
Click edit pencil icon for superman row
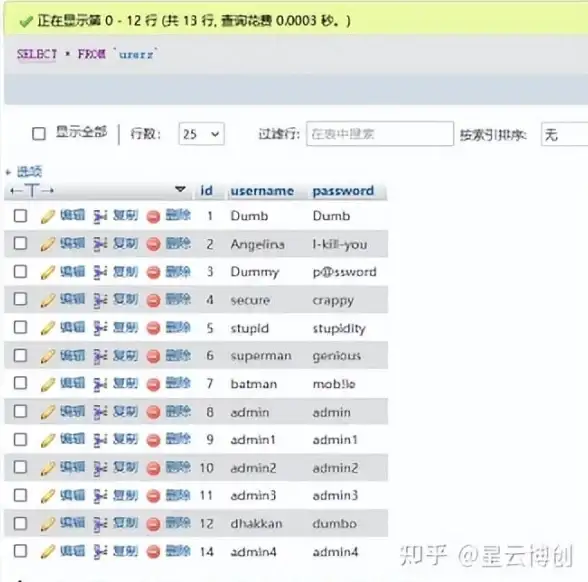tap(48, 357)
